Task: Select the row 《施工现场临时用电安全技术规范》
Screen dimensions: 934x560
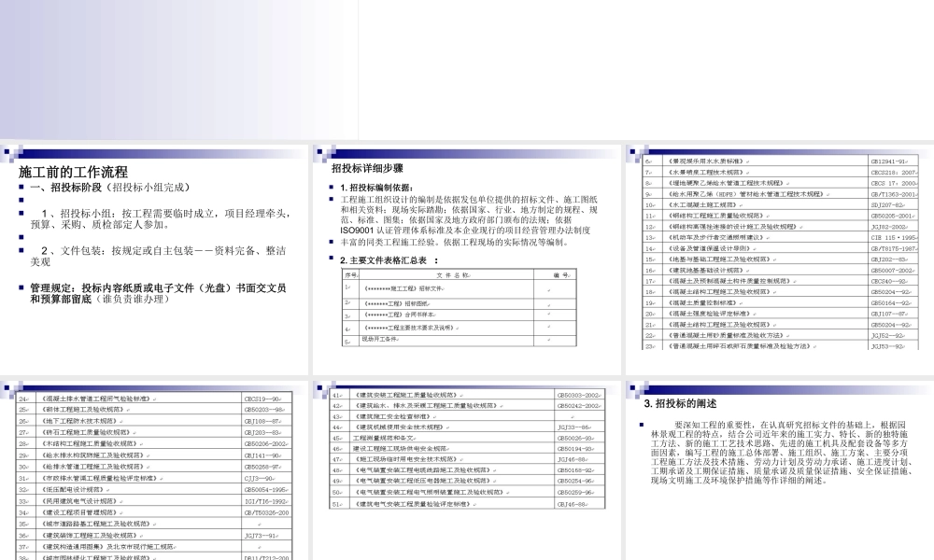Action: (x=467, y=459)
